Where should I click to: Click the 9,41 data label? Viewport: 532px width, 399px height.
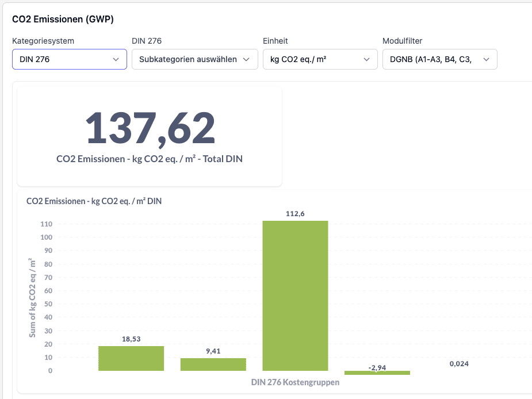[x=213, y=351]
